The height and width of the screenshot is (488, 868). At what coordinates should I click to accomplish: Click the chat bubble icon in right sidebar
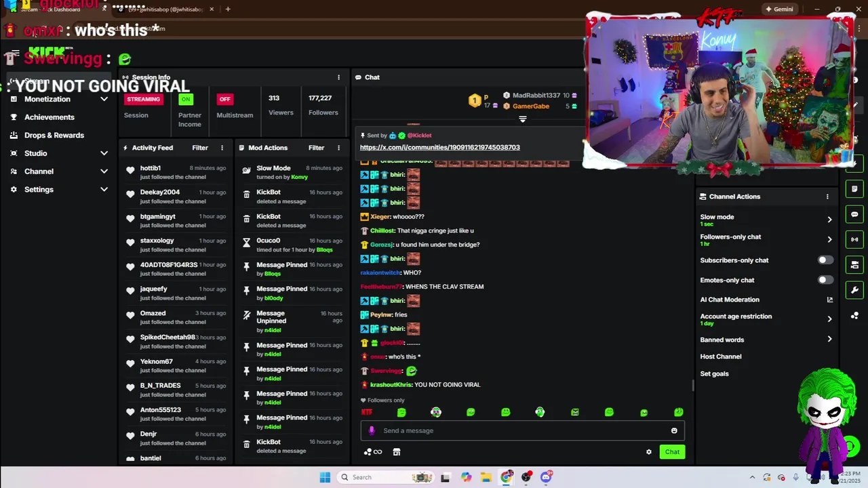click(x=854, y=214)
